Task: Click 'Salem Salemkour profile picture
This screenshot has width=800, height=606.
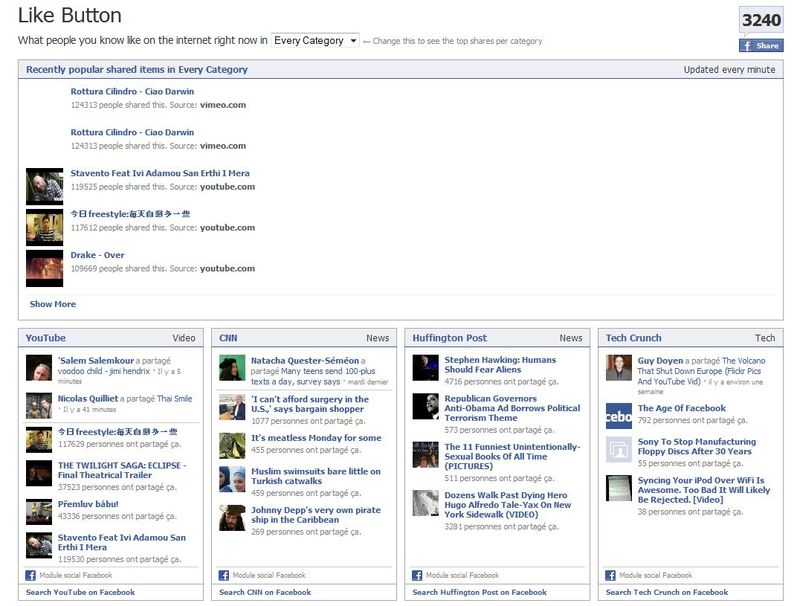Action: [x=39, y=368]
